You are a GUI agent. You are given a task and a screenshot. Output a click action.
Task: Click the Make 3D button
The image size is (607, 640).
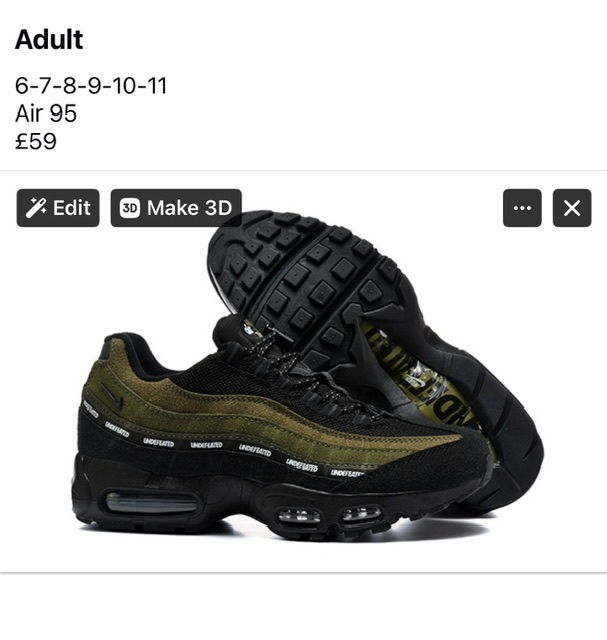coord(176,208)
